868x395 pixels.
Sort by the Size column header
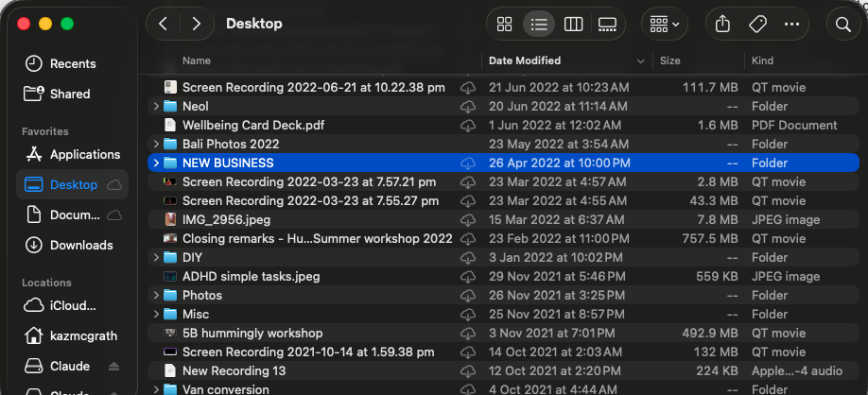click(x=669, y=60)
